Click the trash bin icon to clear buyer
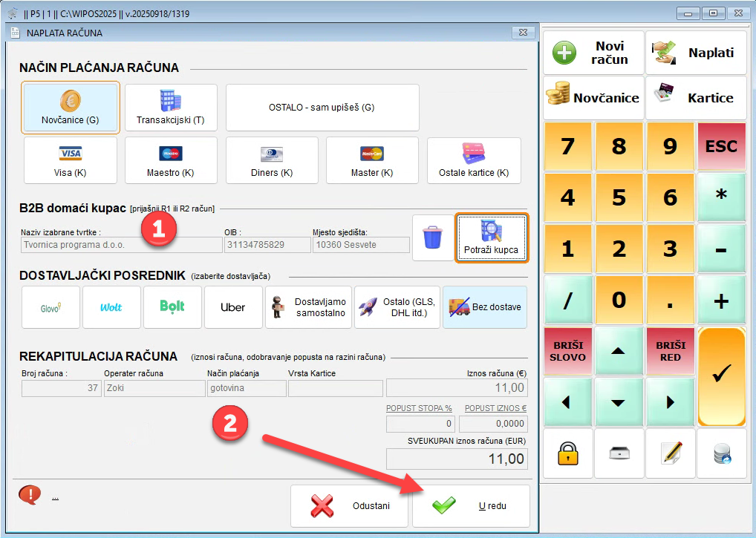 [432, 238]
